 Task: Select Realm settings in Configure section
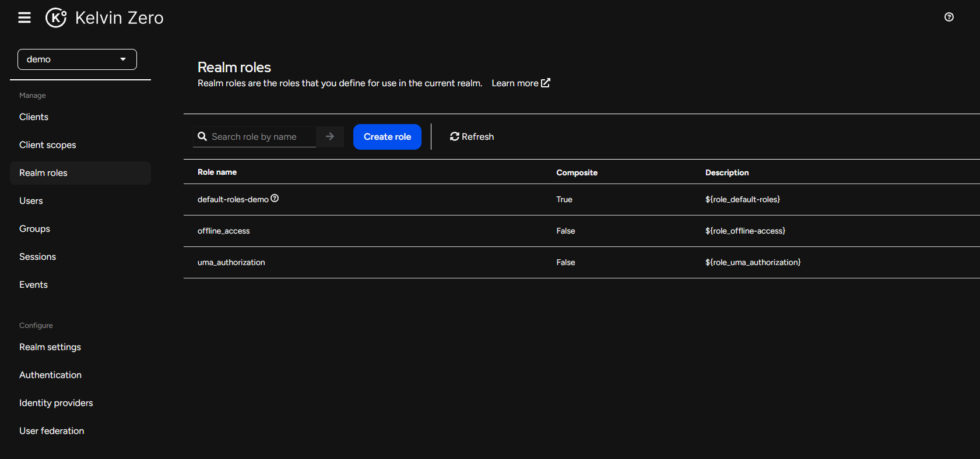50,347
